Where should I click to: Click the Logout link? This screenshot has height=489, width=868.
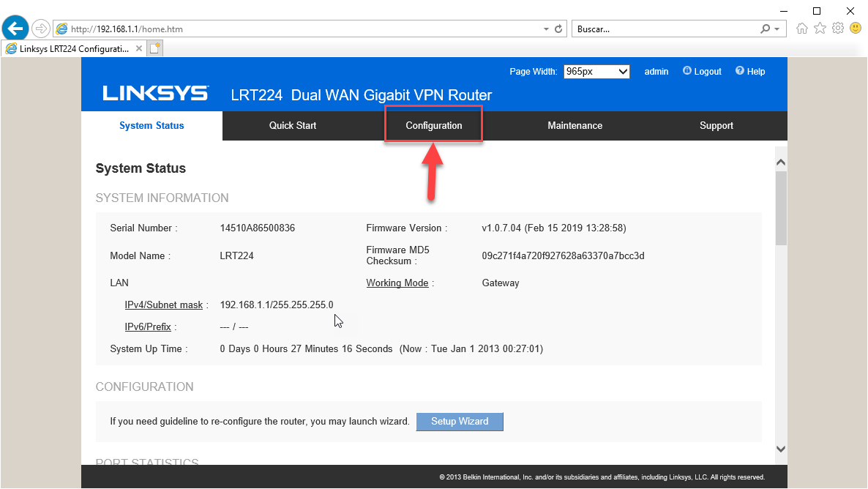tap(707, 72)
